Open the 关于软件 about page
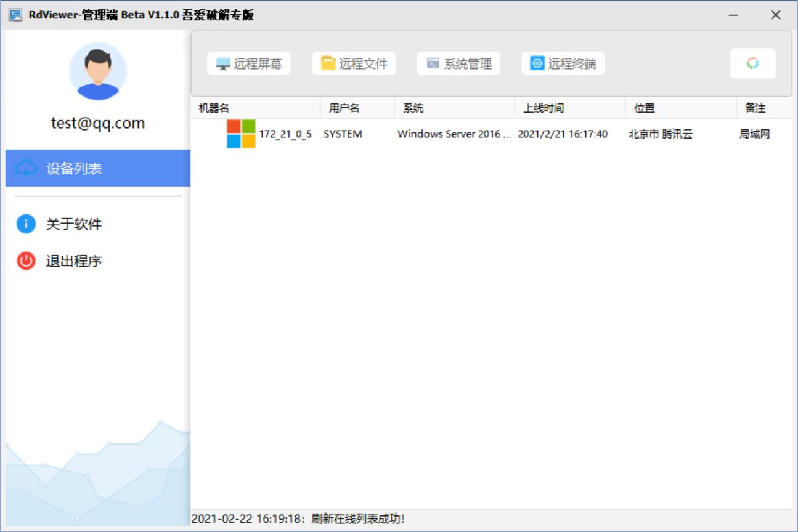The width and height of the screenshot is (798, 532). (x=73, y=224)
